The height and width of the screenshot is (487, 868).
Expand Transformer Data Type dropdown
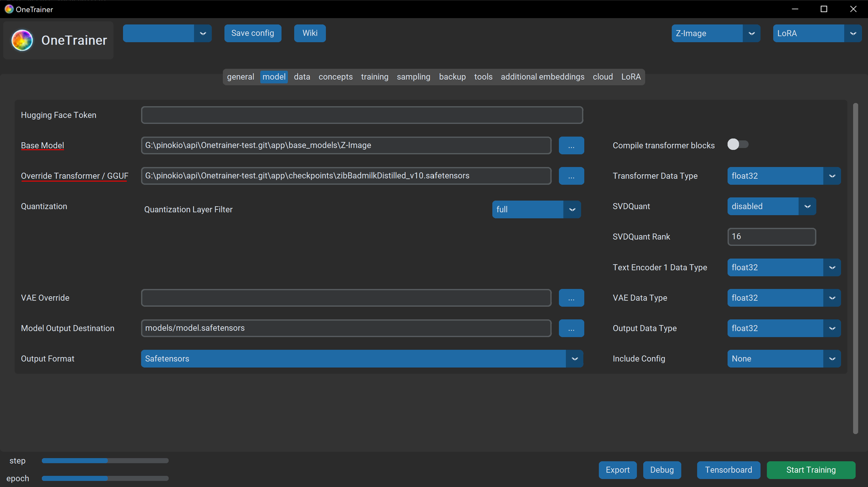point(832,176)
